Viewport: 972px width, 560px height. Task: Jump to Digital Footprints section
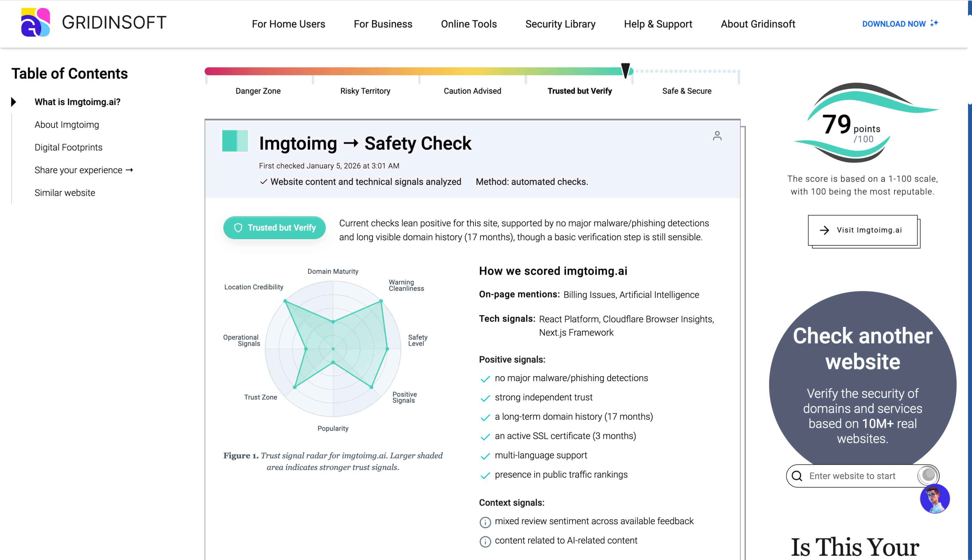coord(68,147)
